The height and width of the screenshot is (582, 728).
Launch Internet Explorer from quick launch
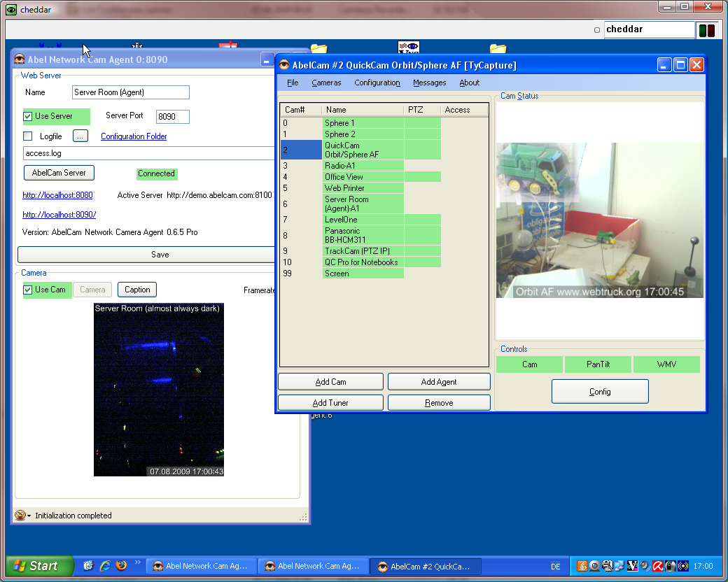coord(106,565)
